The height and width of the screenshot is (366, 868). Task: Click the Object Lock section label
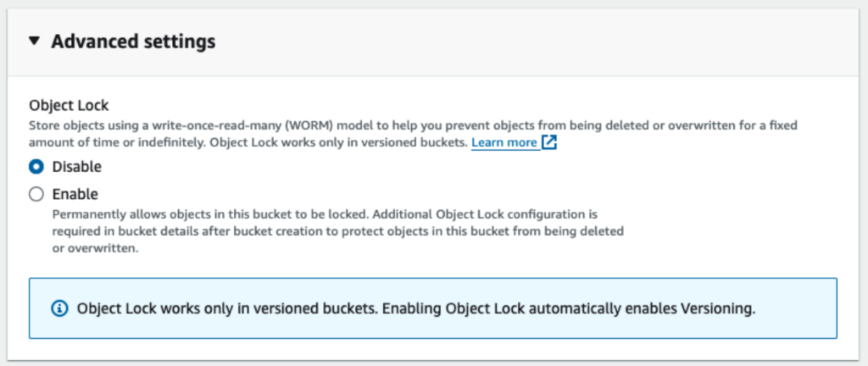point(67,106)
